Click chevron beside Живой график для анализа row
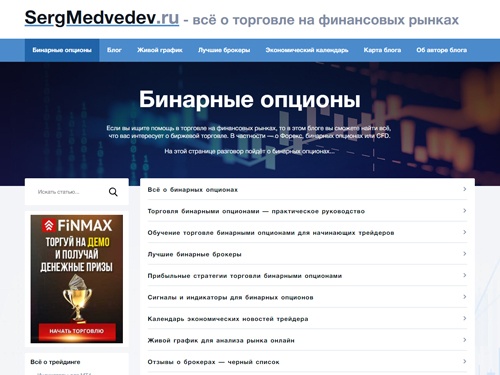 pyautogui.click(x=464, y=340)
